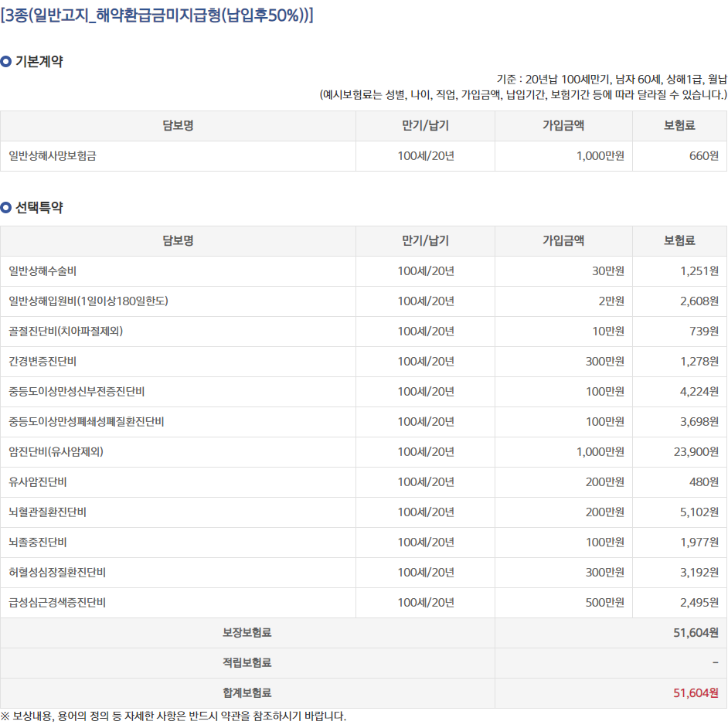The image size is (728, 728).
Task: Click the '480원' premium value
Action: pos(704,482)
